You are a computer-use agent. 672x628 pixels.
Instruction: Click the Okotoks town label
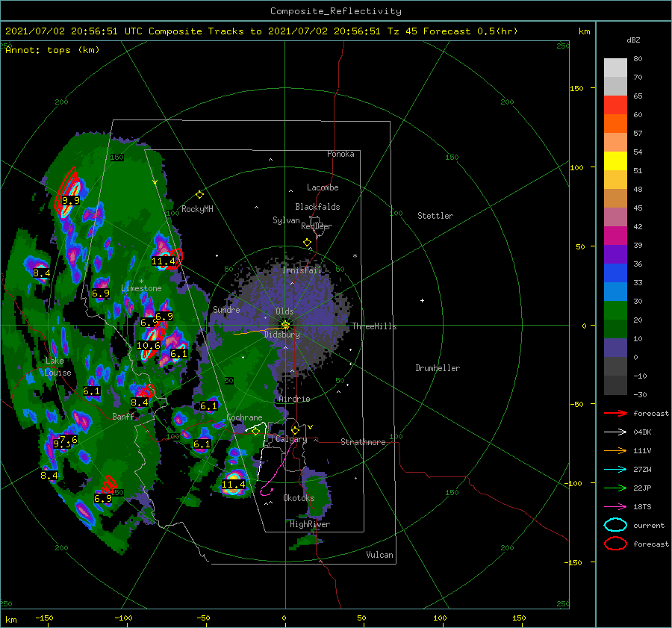pos(299,497)
